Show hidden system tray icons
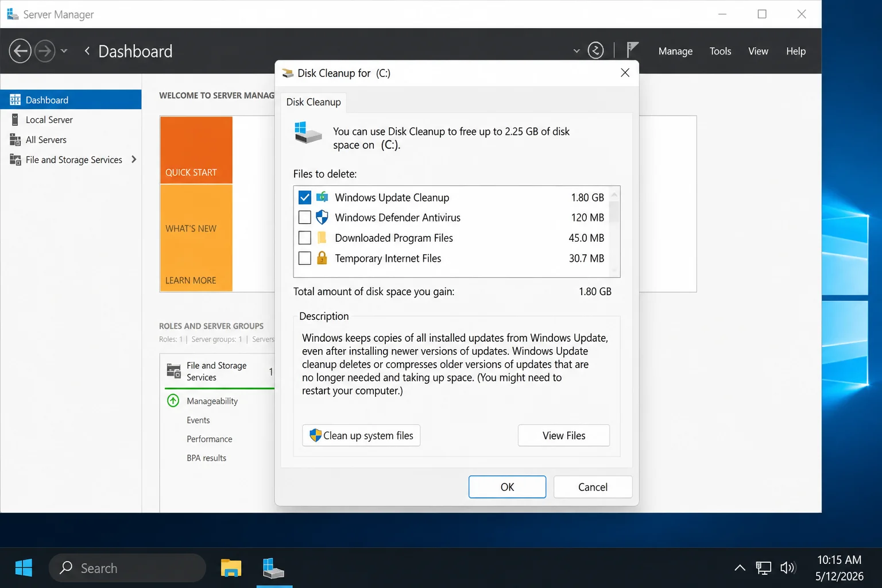Screen dimensions: 882x588 pyautogui.click(x=740, y=568)
